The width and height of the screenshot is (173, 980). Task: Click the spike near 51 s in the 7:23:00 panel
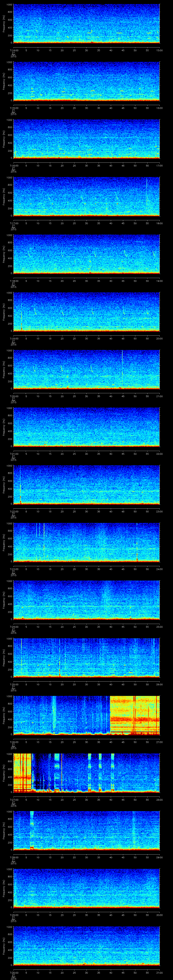137,542
